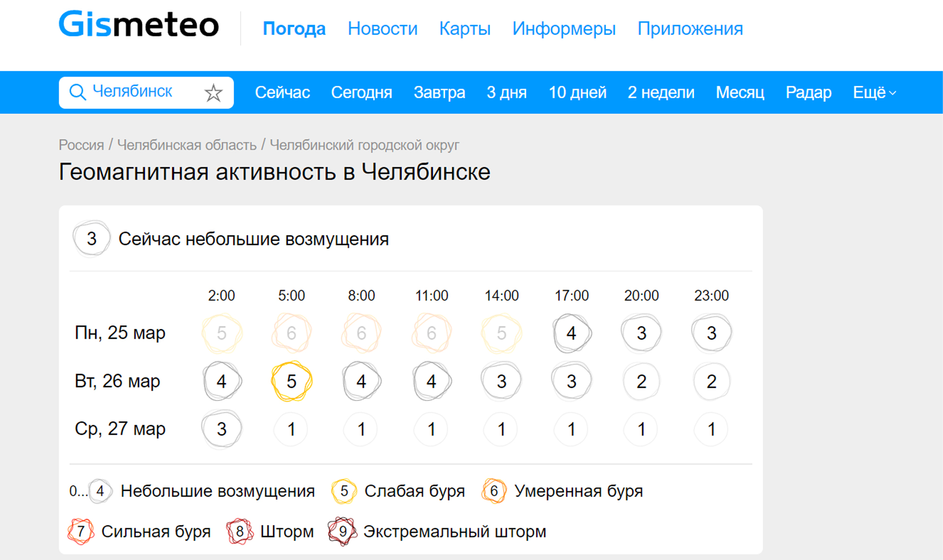The width and height of the screenshot is (943, 560).
Task: Follow the Челябинская область breadcrumb link
Action: (x=187, y=145)
